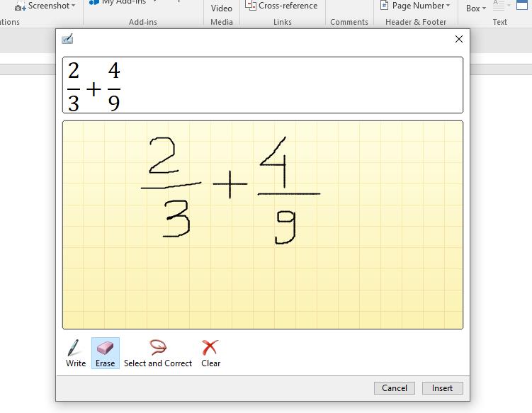Choose the Erase tool
Screen dimensions: 532x413
coord(105,353)
